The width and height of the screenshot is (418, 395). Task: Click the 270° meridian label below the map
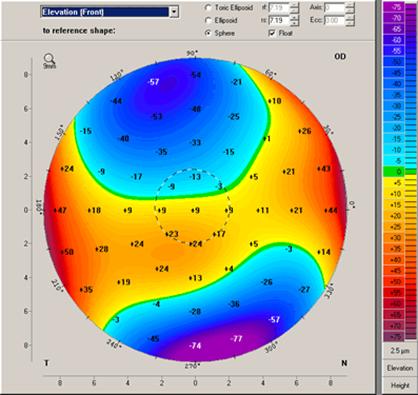tap(192, 366)
